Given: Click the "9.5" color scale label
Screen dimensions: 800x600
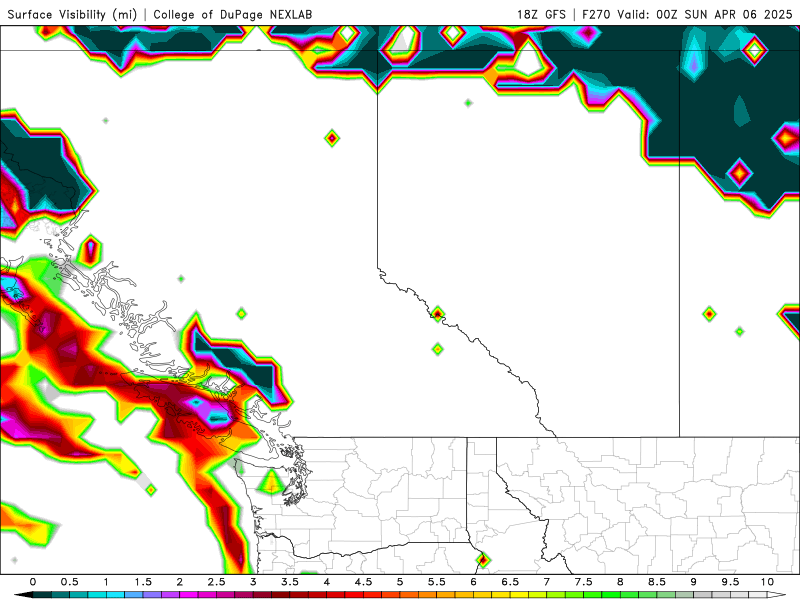Looking at the screenshot, I should click(x=731, y=582).
